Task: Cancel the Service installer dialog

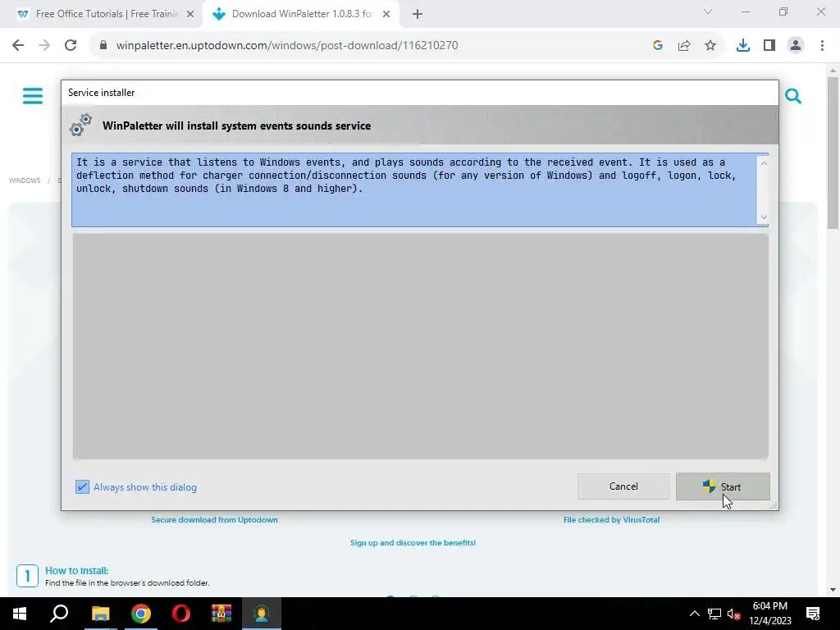Action: [x=623, y=486]
